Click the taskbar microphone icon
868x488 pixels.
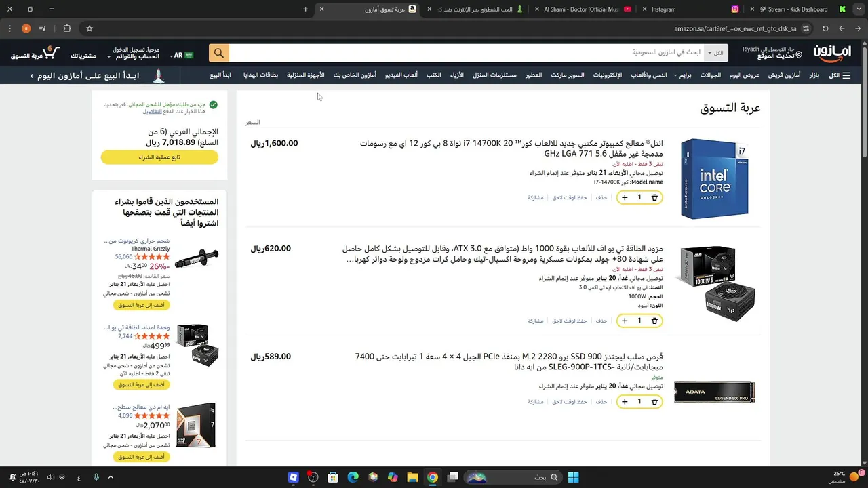[96, 477]
